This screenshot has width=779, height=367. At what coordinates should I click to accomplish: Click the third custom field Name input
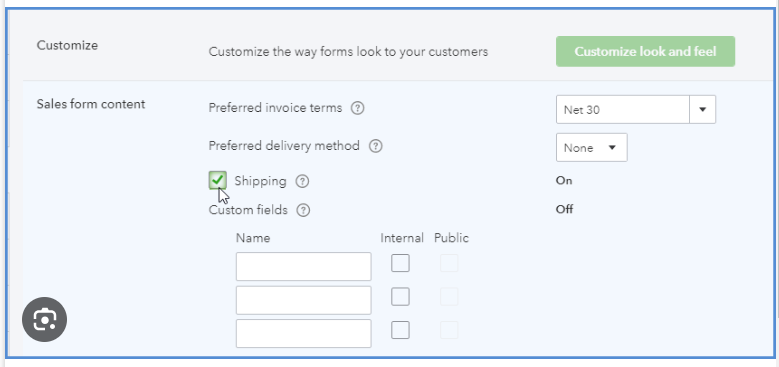click(303, 333)
